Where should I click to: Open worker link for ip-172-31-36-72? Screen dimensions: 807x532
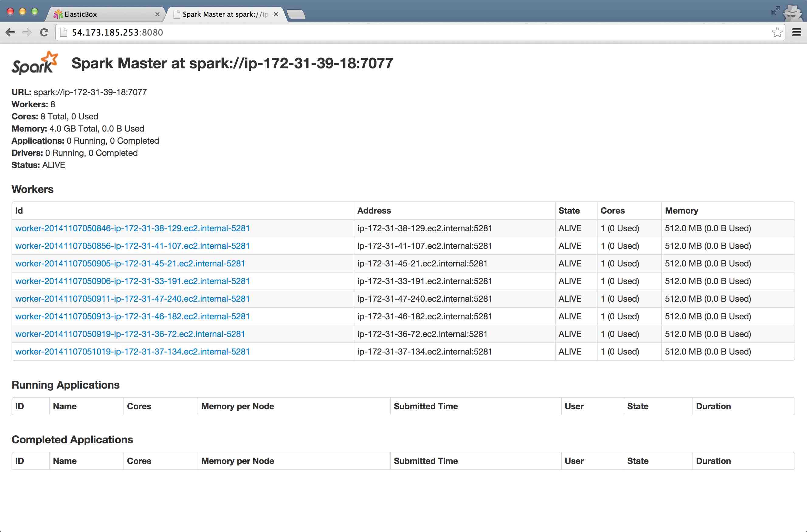130,334
